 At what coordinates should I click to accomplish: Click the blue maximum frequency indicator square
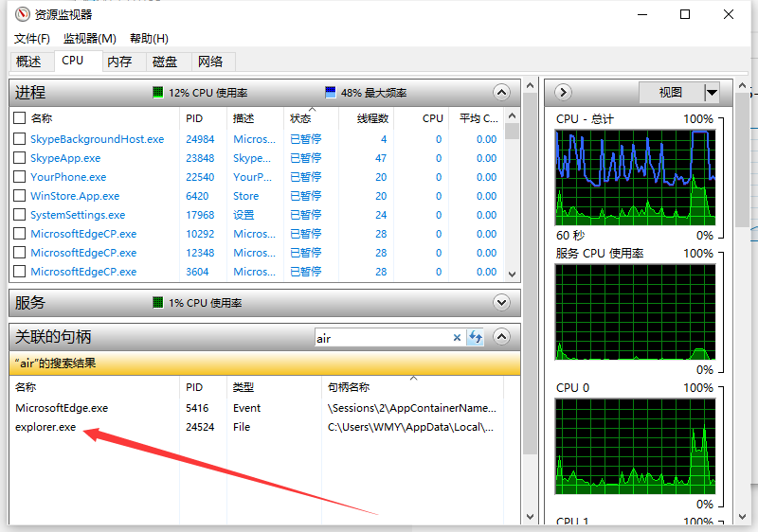(331, 92)
